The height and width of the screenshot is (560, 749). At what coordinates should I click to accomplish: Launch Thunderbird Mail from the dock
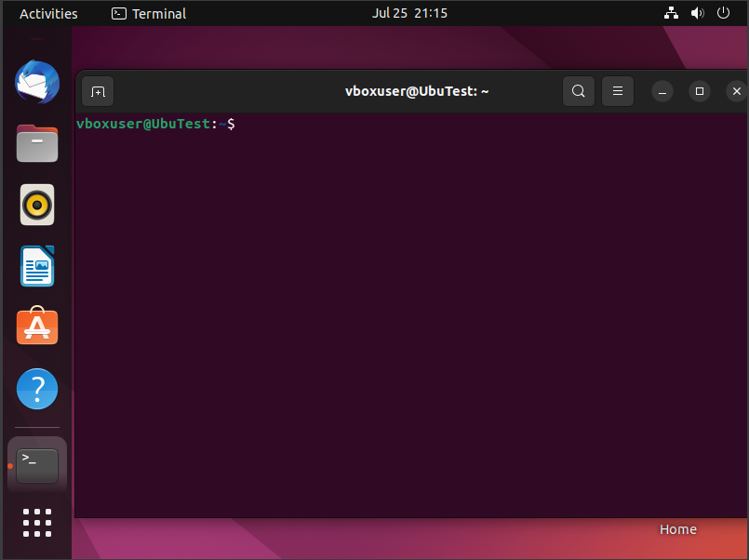[37, 82]
